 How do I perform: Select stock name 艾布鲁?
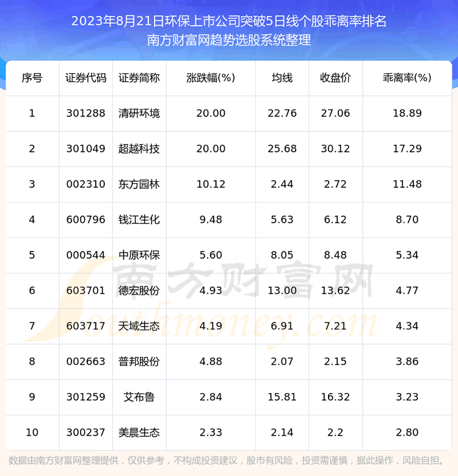click(139, 397)
